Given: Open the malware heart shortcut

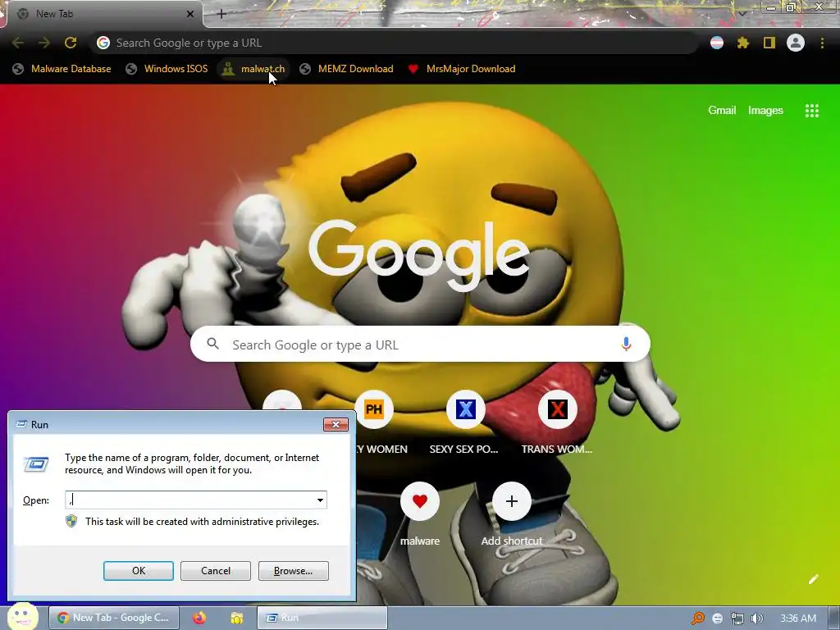Looking at the screenshot, I should pyautogui.click(x=420, y=501).
